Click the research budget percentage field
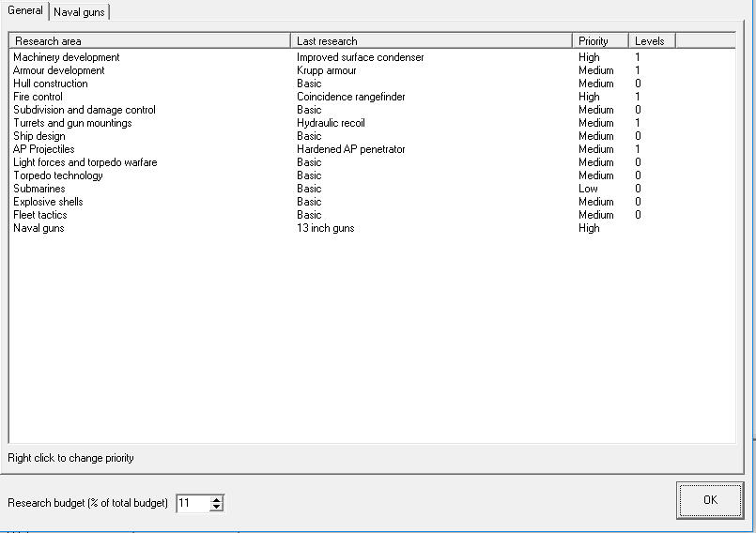Viewport: 756px width, 533px height. click(192, 504)
